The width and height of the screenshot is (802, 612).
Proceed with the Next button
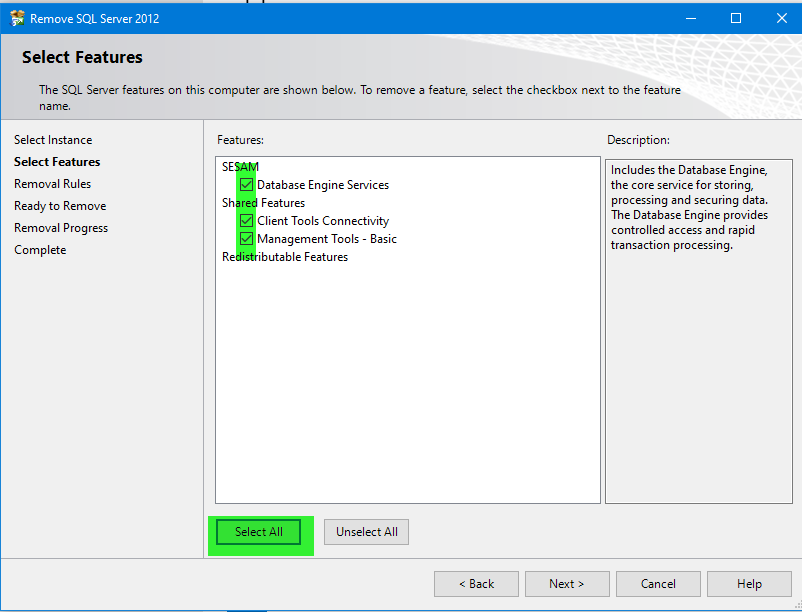pos(567,584)
